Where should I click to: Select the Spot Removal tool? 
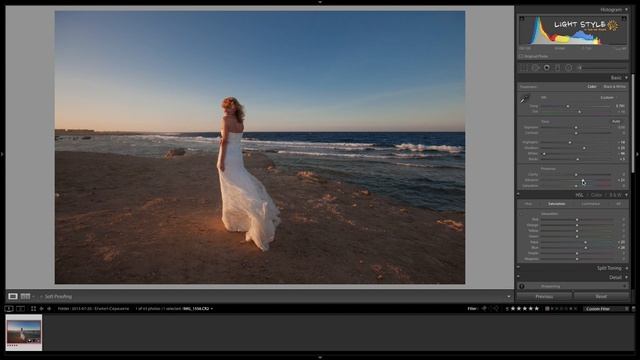click(536, 68)
